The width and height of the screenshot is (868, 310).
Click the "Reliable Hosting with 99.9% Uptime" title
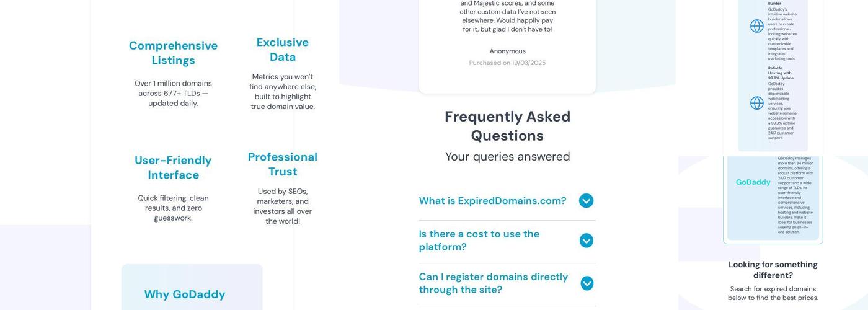pyautogui.click(x=779, y=73)
